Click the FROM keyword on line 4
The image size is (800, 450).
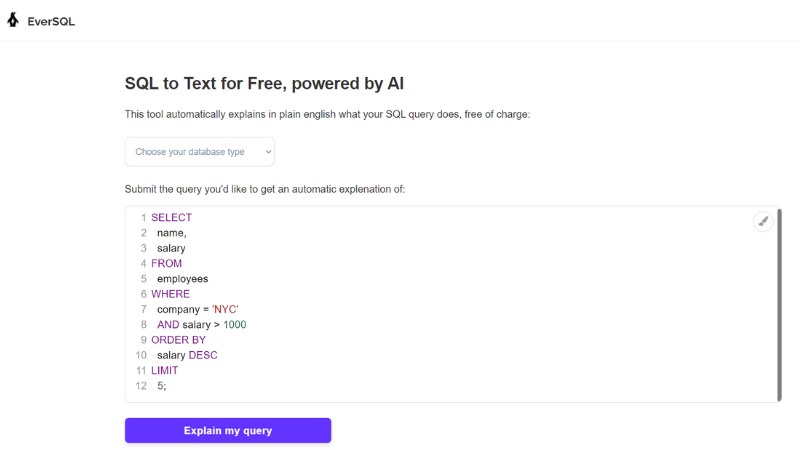coord(166,263)
